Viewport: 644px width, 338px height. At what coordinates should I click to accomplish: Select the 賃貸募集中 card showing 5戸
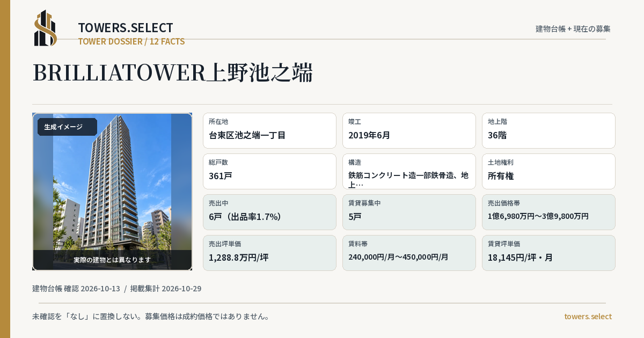pos(409,212)
